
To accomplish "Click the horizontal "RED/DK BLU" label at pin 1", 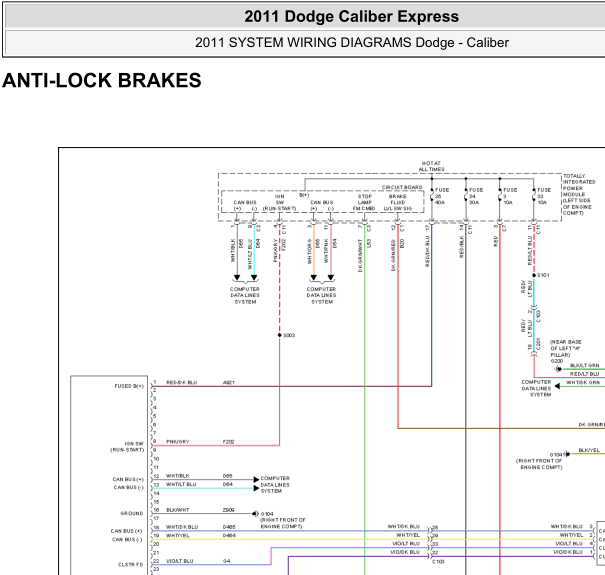I will [181, 382].
